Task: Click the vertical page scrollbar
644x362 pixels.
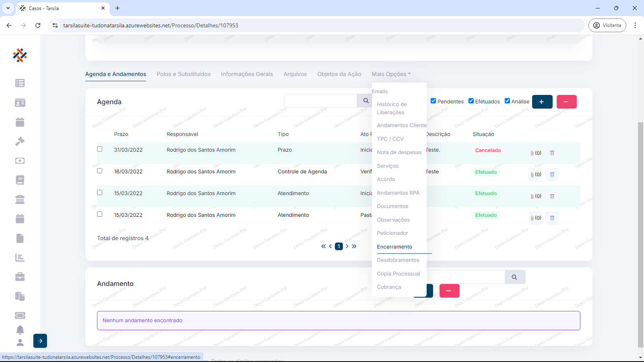Action: [640, 233]
